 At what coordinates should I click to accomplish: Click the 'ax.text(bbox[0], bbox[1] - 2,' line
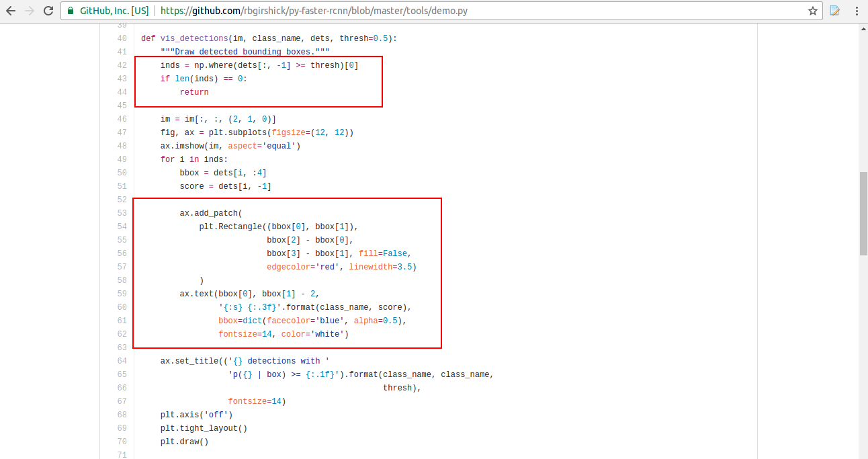pos(249,294)
